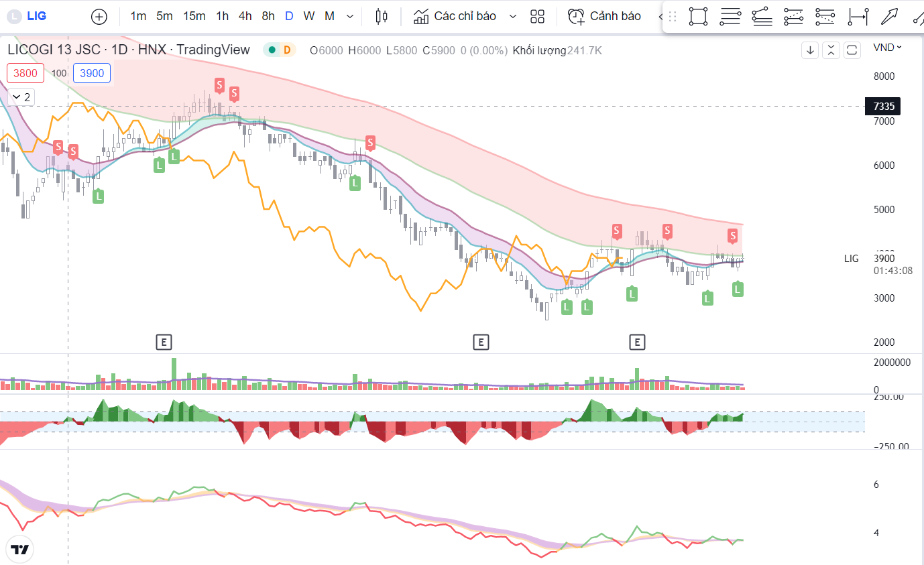Click the rightmost S sell signal marker

[x=733, y=236]
